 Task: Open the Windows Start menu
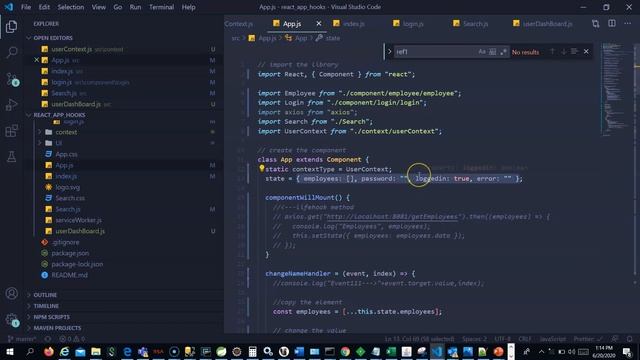click(9, 351)
